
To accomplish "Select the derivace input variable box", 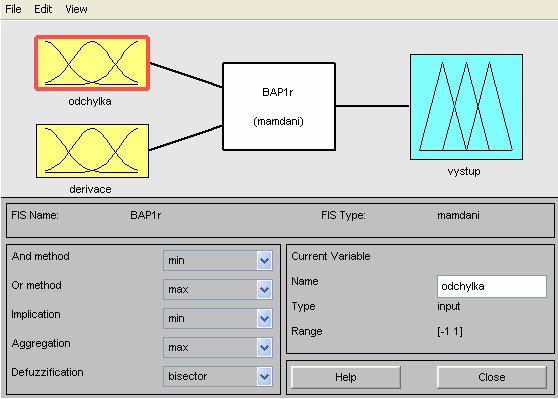I will (x=93, y=151).
